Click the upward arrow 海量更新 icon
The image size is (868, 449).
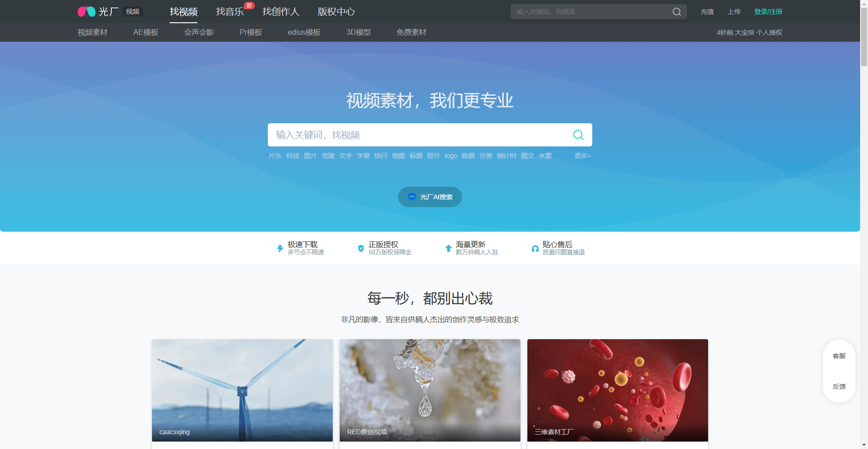coord(448,248)
